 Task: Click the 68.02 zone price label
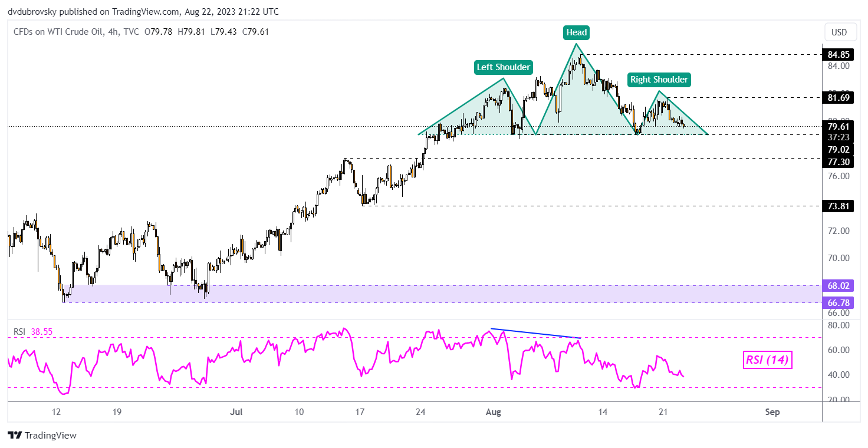point(839,285)
